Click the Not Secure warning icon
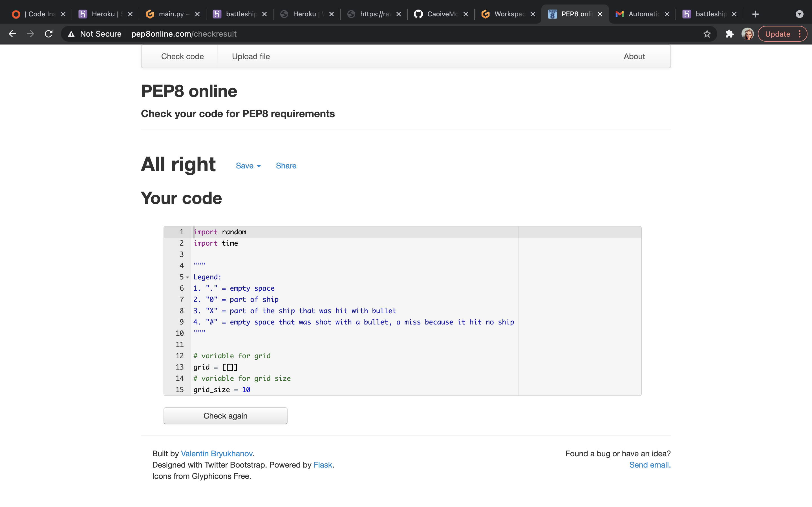 (x=71, y=34)
